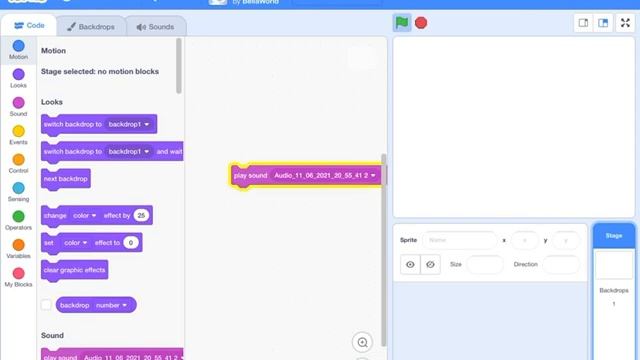640x360 pixels.
Task: Stop the project with red stop icon
Action: point(421,23)
